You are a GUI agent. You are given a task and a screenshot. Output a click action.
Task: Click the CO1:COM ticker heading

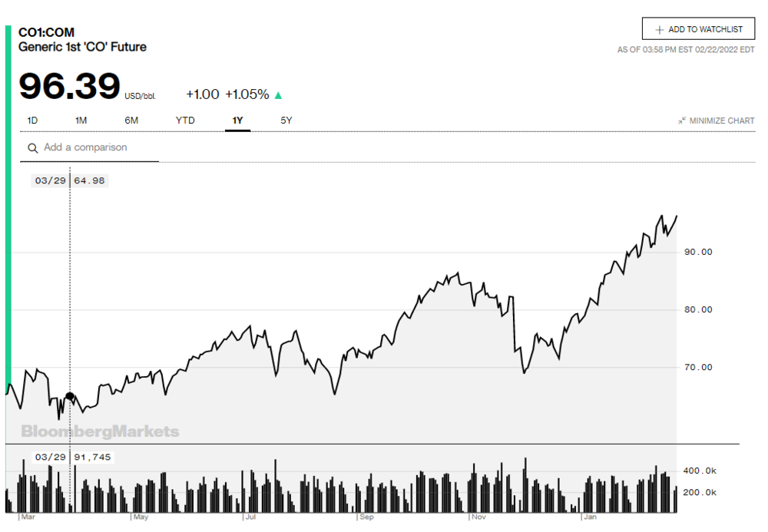46,33
